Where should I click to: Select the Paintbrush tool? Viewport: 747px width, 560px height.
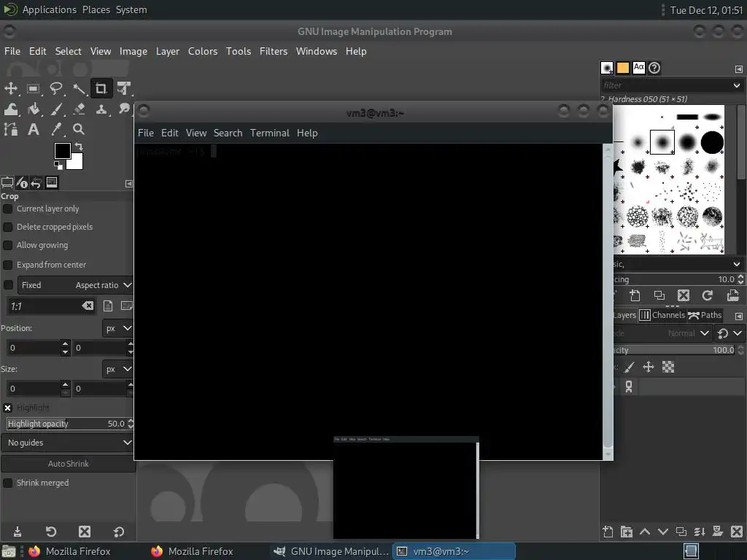[x=56, y=109]
